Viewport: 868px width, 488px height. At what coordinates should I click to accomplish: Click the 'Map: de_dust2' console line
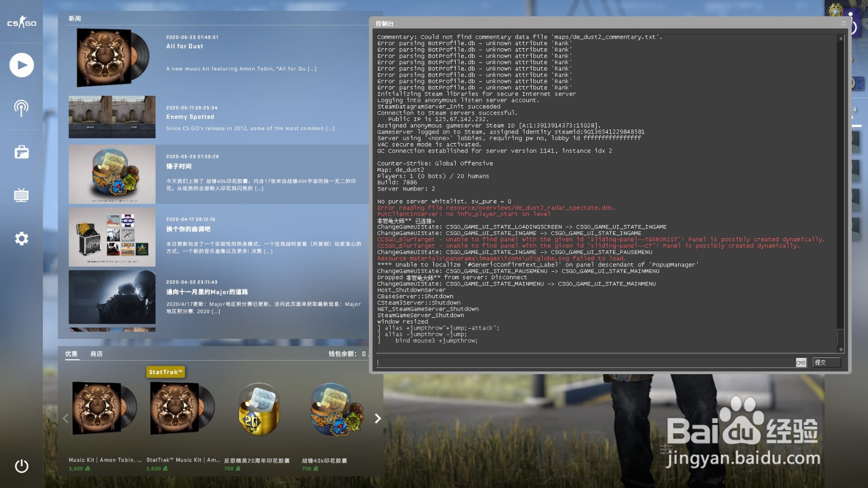click(x=401, y=170)
